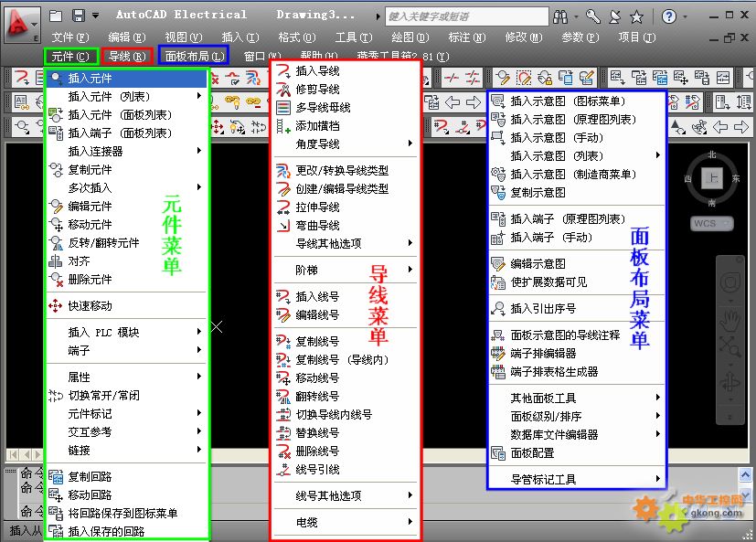Click the 多导线母线 icon
Viewport: 756px width, 542px height.
[283, 108]
